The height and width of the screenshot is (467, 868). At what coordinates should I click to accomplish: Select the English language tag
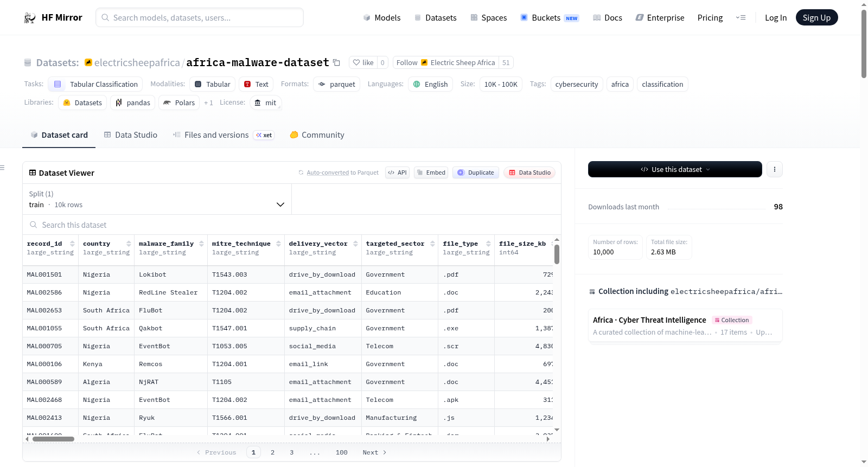(x=430, y=84)
